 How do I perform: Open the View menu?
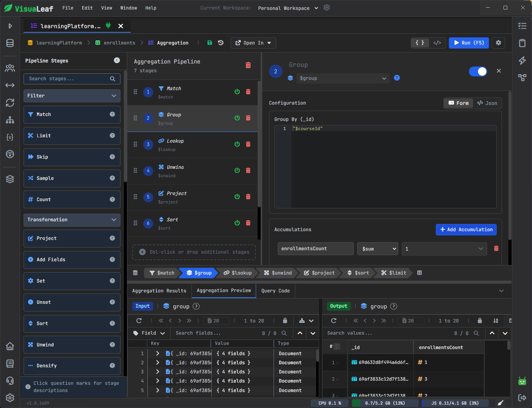[x=107, y=8]
